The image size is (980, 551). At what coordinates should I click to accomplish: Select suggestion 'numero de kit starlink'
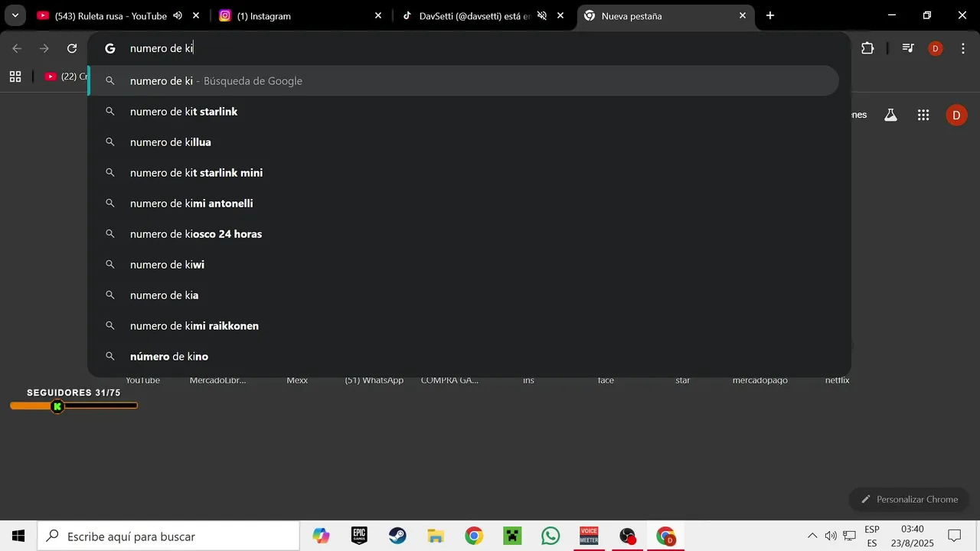pyautogui.click(x=464, y=112)
